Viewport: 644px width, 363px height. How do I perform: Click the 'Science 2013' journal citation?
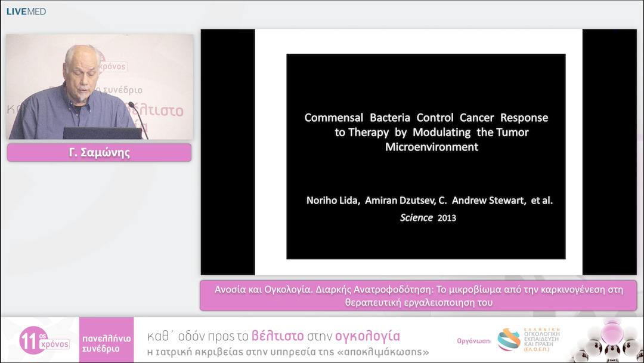pos(428,218)
